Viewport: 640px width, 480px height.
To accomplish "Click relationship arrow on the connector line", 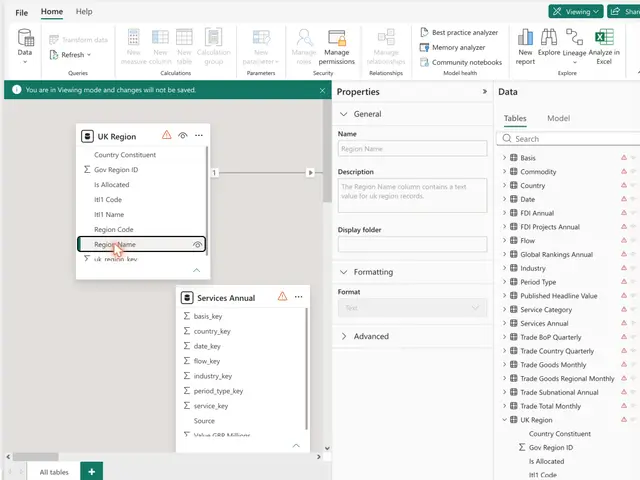I will pyautogui.click(x=311, y=173).
